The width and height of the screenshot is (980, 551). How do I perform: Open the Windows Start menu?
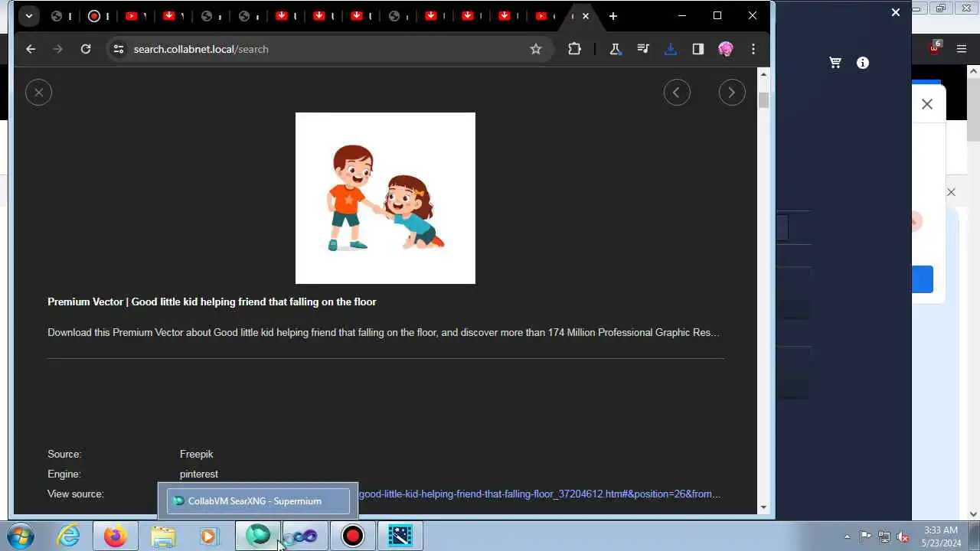21,536
